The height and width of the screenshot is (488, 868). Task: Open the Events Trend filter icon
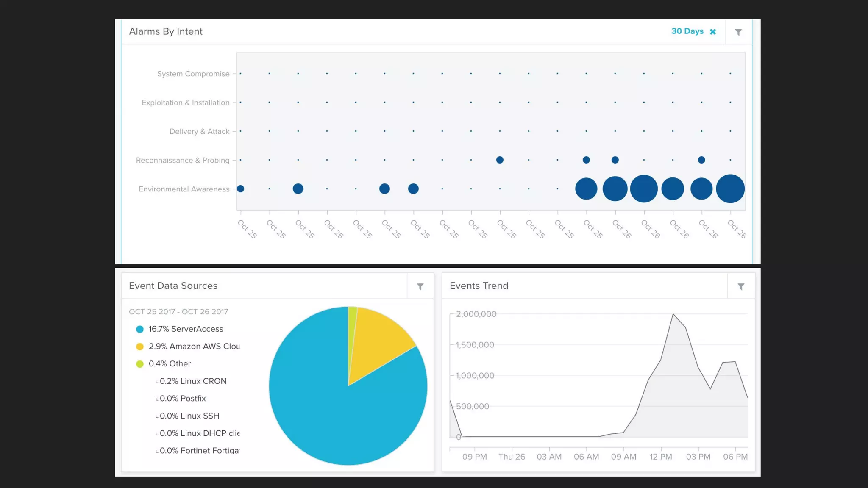click(741, 287)
